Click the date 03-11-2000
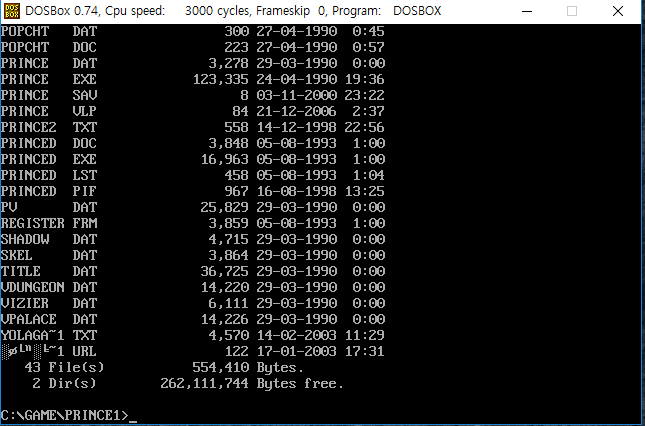 pos(297,95)
